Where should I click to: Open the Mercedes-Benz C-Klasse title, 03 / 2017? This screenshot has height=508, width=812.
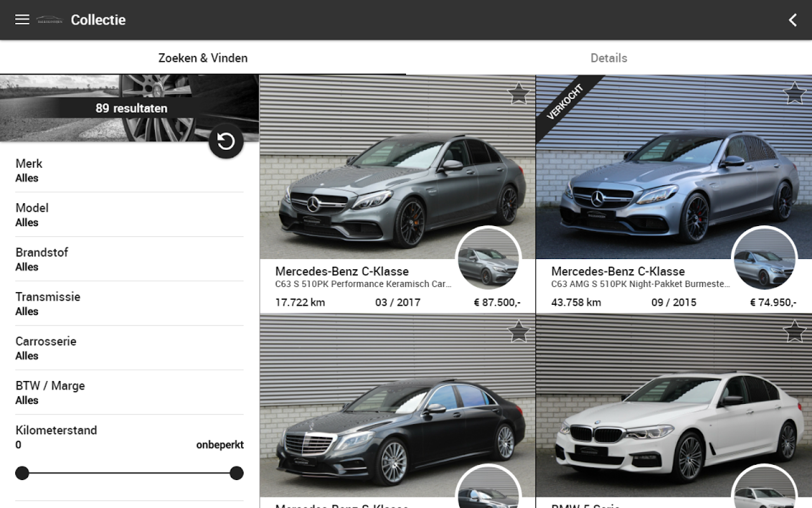(342, 271)
